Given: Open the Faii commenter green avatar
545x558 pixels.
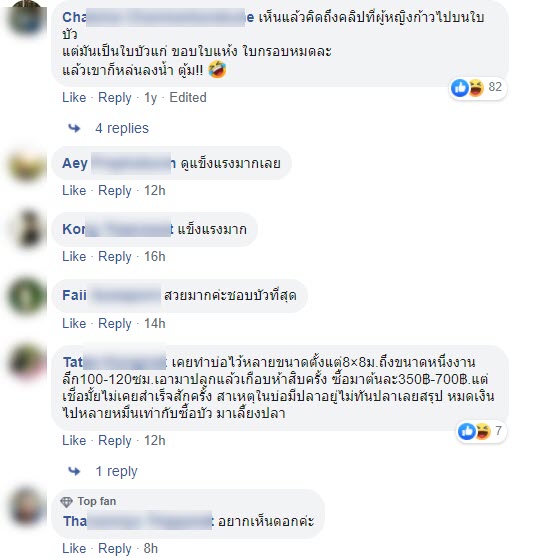Looking at the screenshot, I should point(27,297).
